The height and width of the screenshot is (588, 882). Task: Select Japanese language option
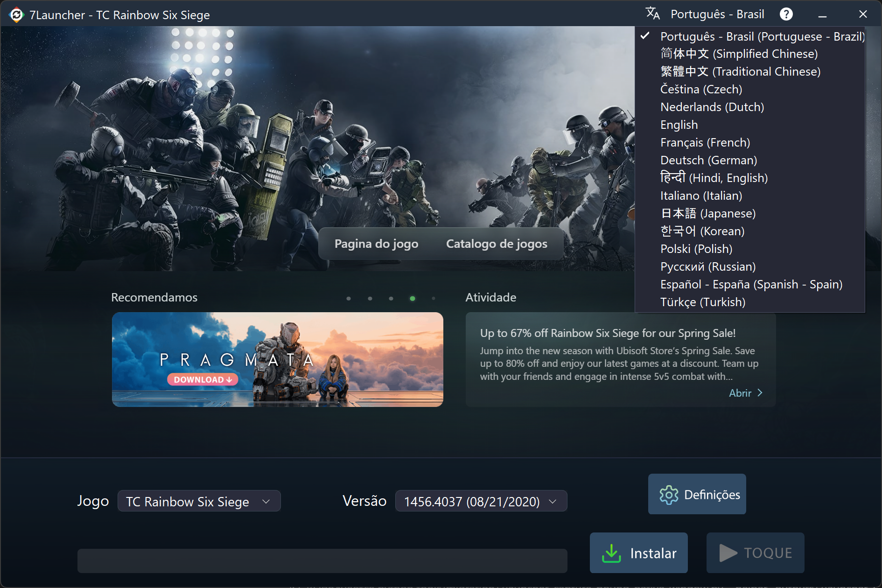(x=750, y=214)
